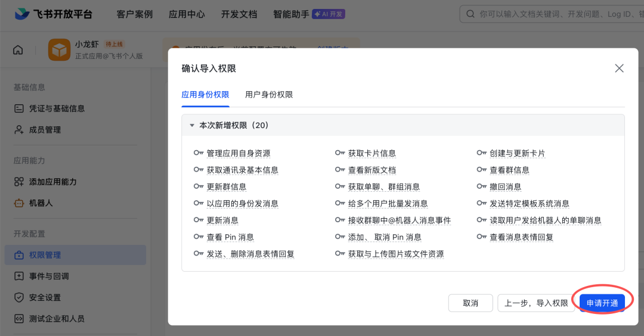The height and width of the screenshot is (336, 644).
Task: Open the 智能助手 menu
Action: [x=291, y=14]
